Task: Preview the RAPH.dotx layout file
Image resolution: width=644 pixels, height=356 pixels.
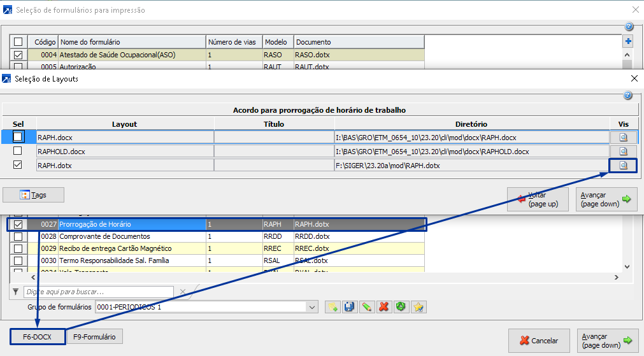Action: pos(624,166)
